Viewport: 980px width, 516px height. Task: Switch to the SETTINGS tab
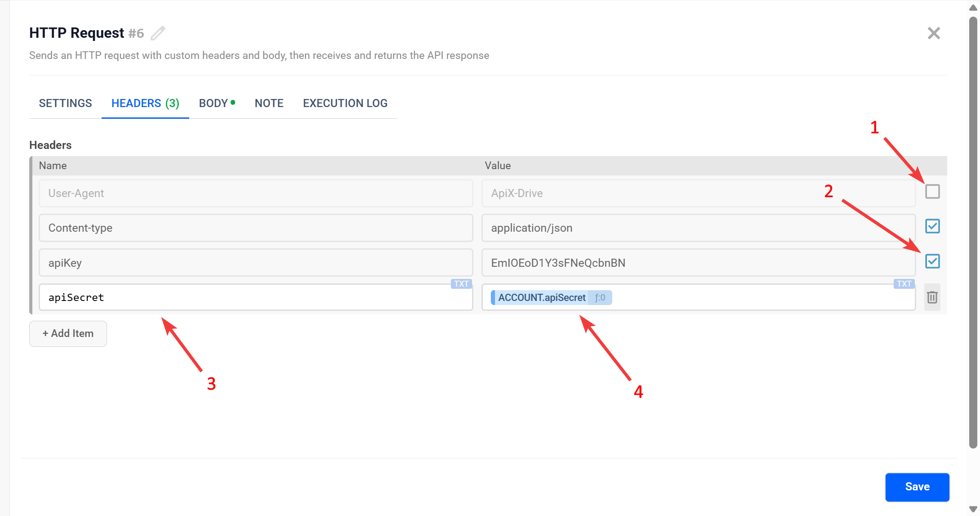pos(65,103)
